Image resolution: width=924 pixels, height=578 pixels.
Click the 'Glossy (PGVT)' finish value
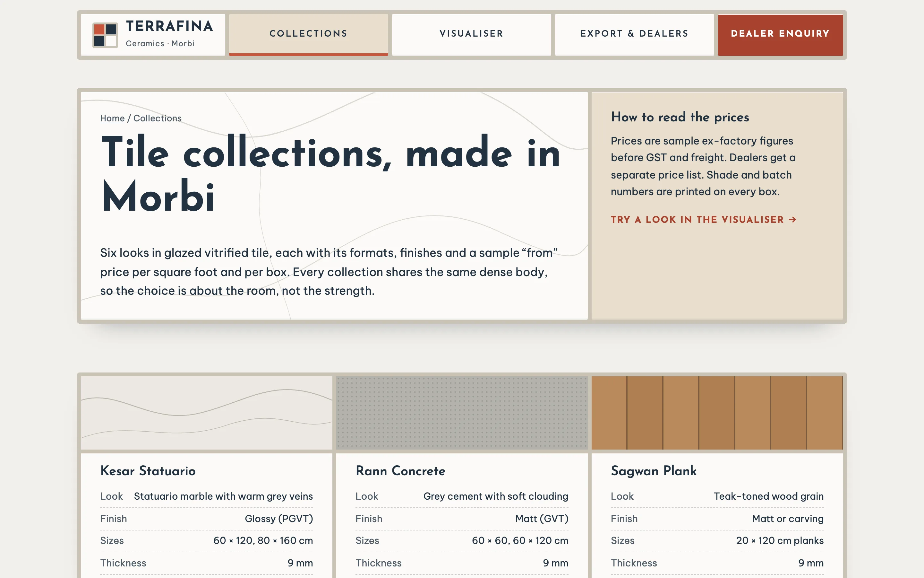(279, 519)
